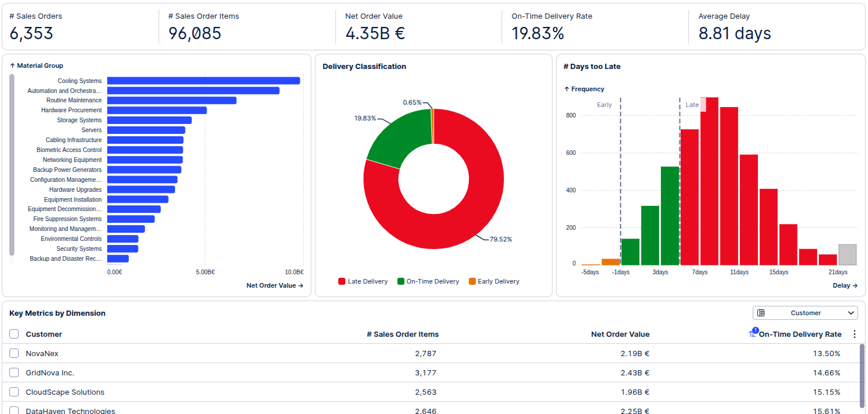Image resolution: width=868 pixels, height=414 pixels.
Task: Click the On-Time Delivery legend swatch
Action: click(401, 281)
